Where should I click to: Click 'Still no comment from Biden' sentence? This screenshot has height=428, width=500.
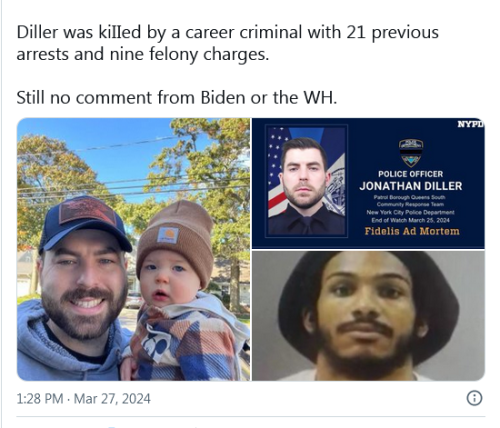pos(177,98)
